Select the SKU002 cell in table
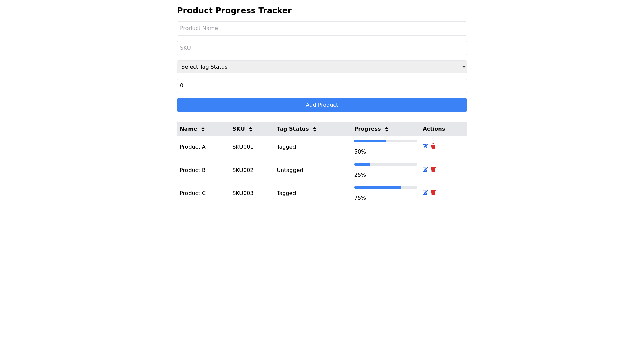644x362 pixels. [243, 170]
